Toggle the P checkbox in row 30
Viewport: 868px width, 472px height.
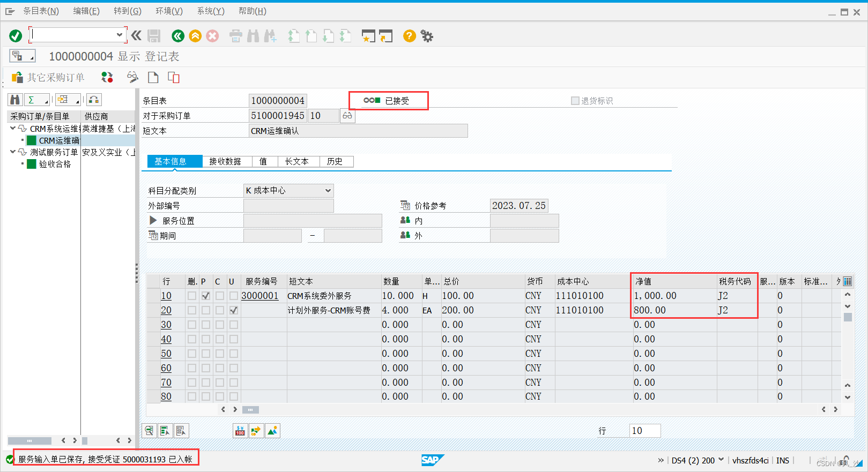206,325
